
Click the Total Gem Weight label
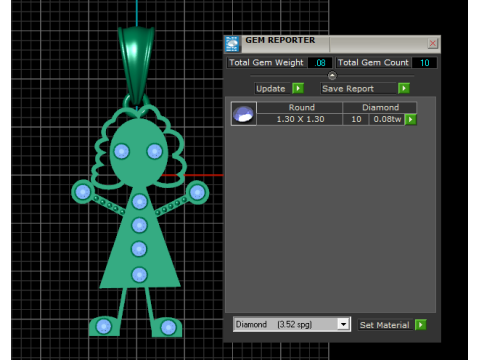pos(266,63)
